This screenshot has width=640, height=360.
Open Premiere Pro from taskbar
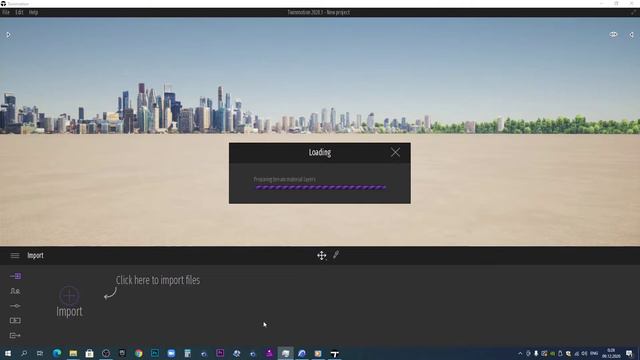220,353
